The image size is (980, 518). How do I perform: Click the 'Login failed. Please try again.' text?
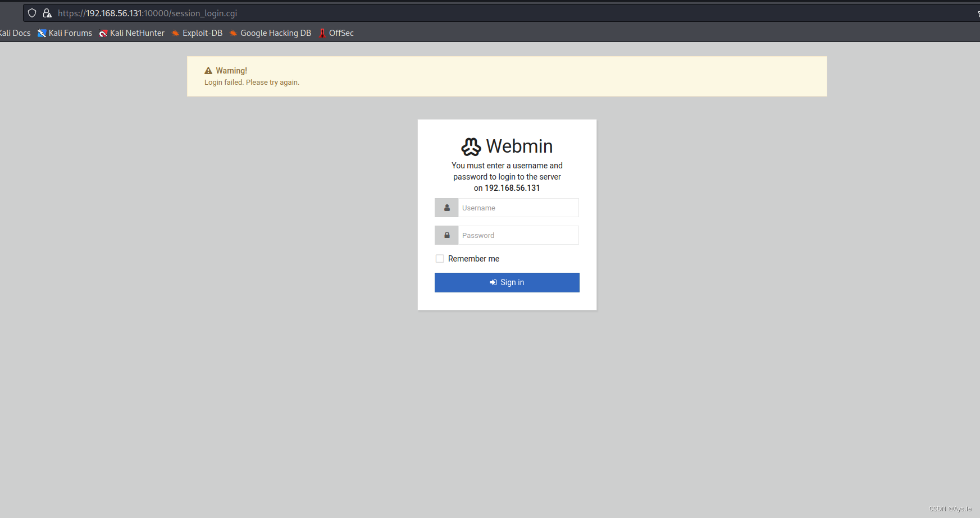252,82
